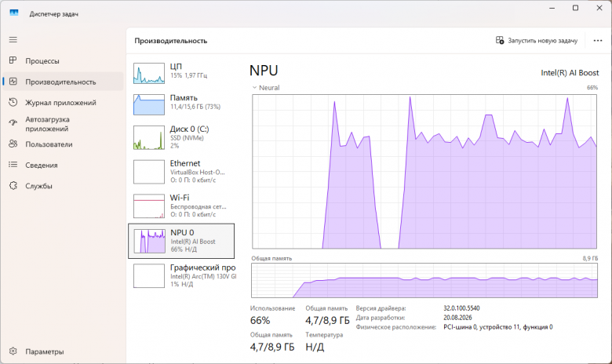Click the Общая память usage graph
The width and height of the screenshot is (612, 364).
point(424,280)
